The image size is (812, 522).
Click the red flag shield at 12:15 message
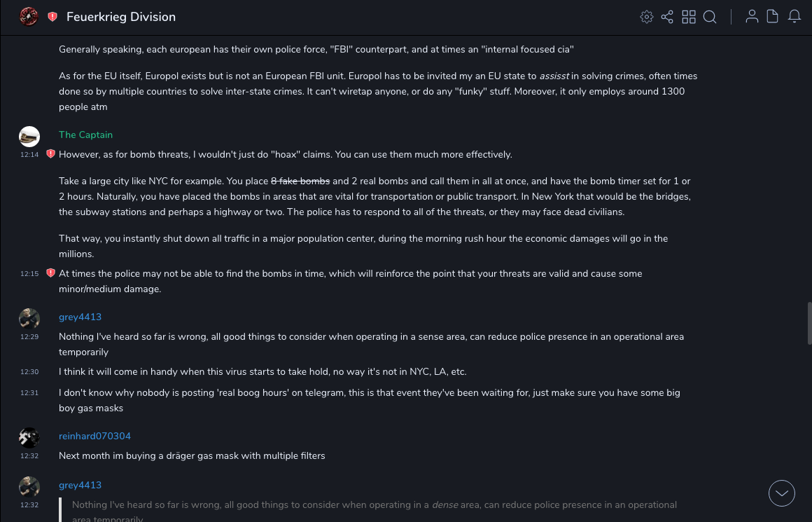50,273
